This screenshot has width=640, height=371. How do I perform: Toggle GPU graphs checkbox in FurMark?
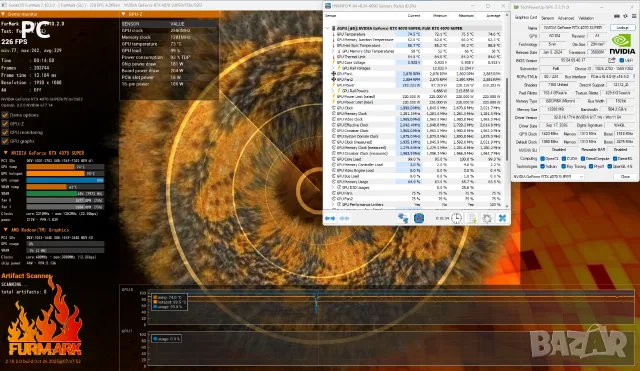point(5,141)
